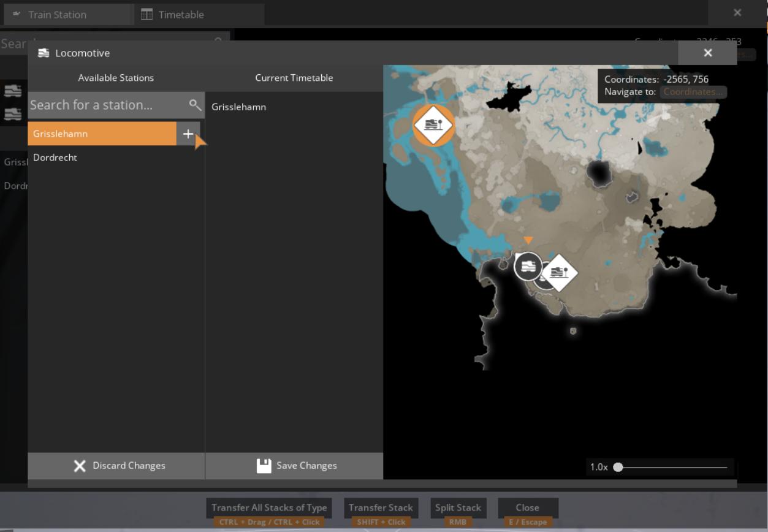Select the orange Grisslehamn station map marker

(x=433, y=125)
